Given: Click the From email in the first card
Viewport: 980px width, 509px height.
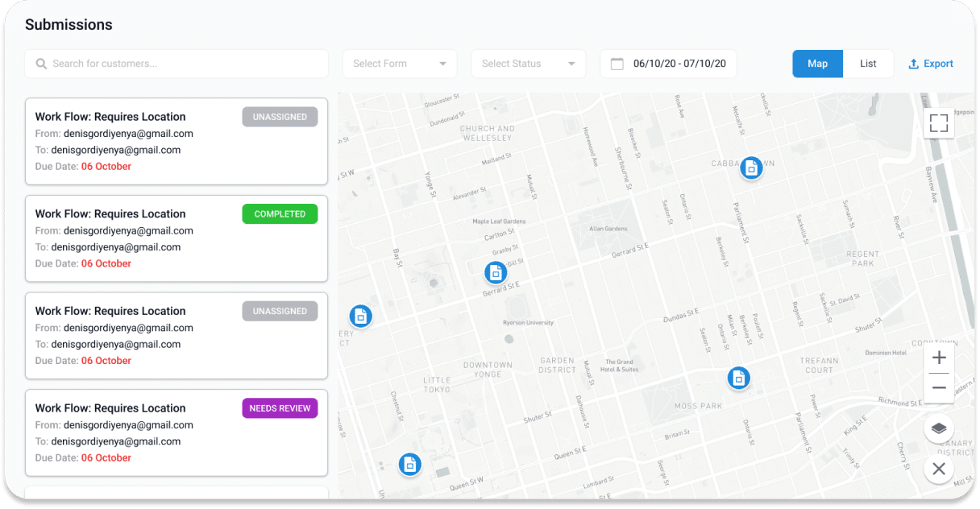Looking at the screenshot, I should pos(128,134).
